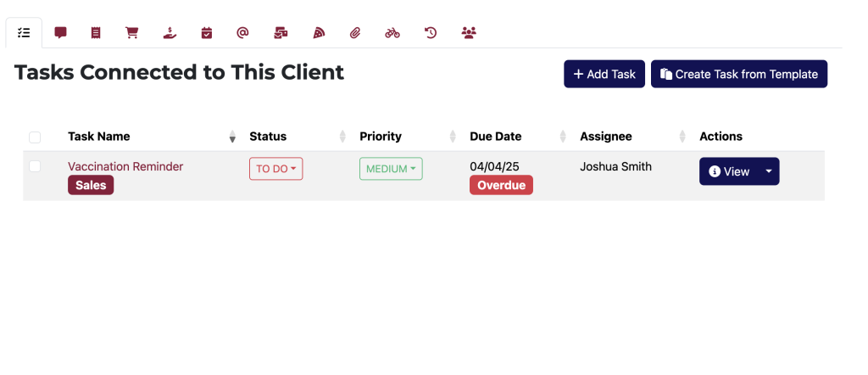
Task: Open the bicycle icon tab
Action: (x=392, y=33)
